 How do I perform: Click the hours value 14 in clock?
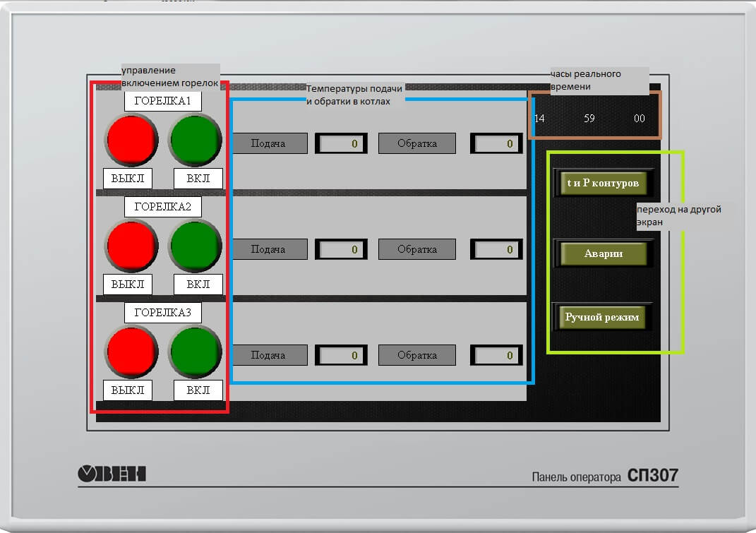(539, 119)
